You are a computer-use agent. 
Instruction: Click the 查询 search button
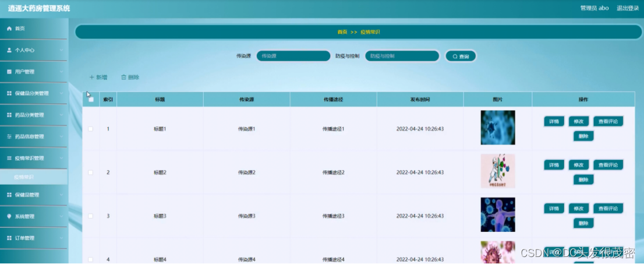pyautogui.click(x=461, y=57)
